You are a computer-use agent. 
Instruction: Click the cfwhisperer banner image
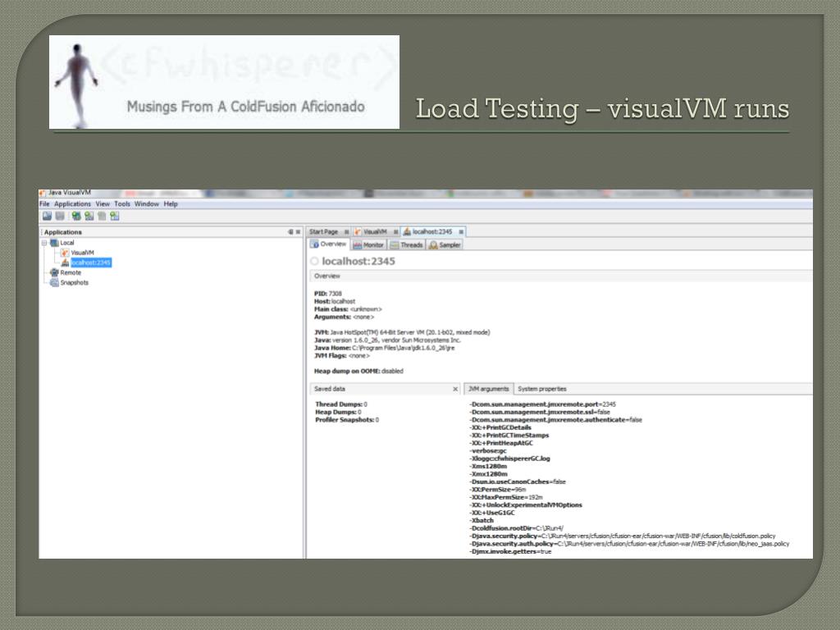[224, 82]
